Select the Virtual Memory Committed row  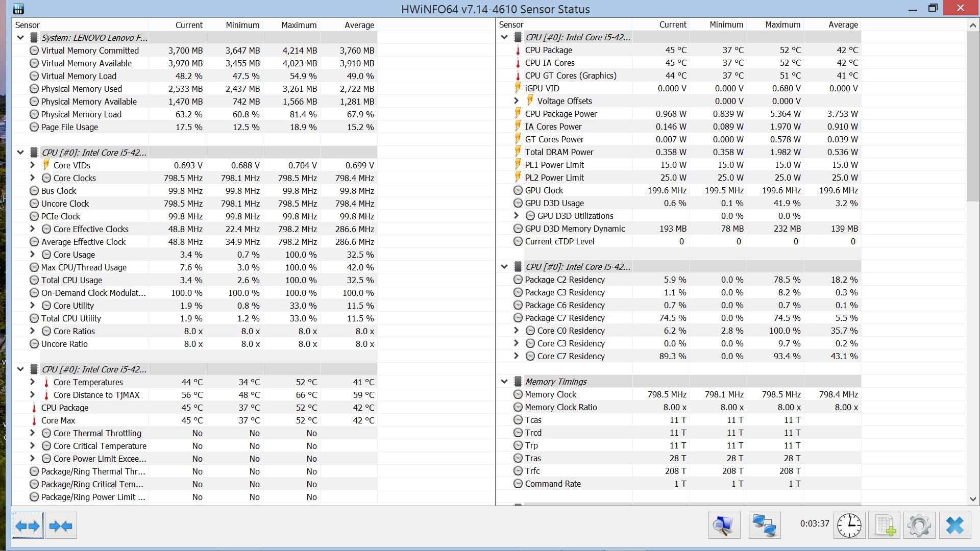(x=194, y=51)
